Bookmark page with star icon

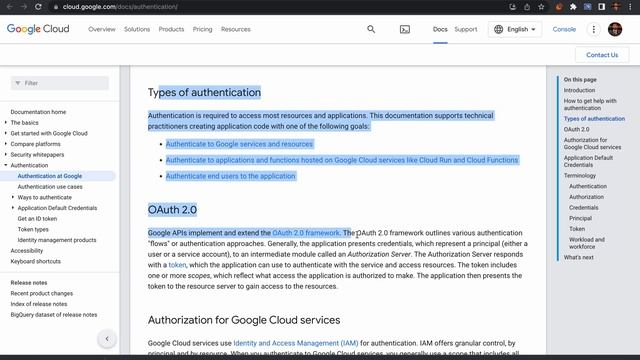click(541, 7)
